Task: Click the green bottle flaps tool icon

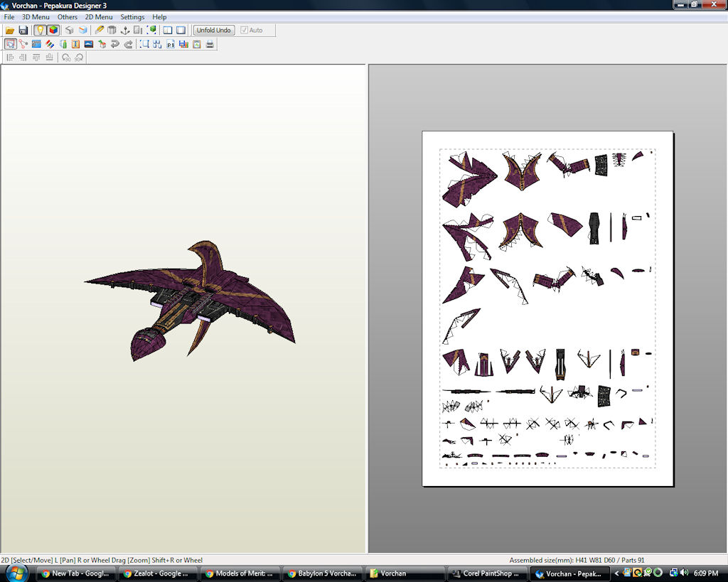Action: [63, 44]
